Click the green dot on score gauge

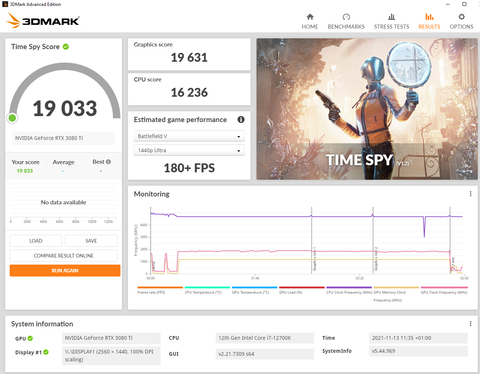[12, 118]
